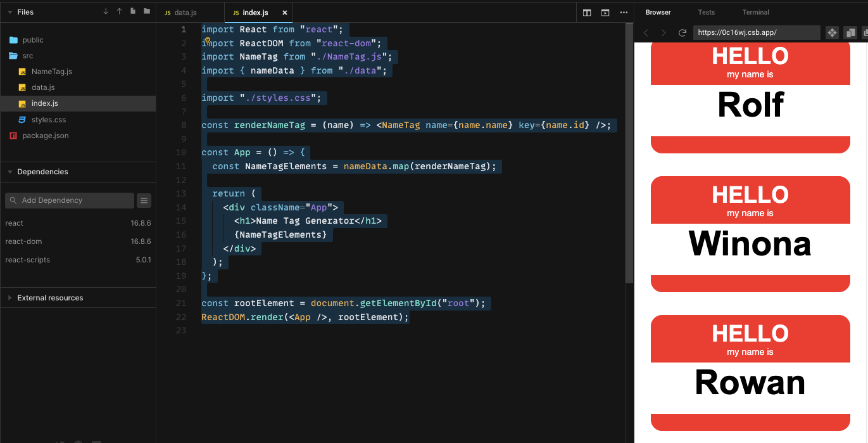Go back in the preview browser

[646, 33]
